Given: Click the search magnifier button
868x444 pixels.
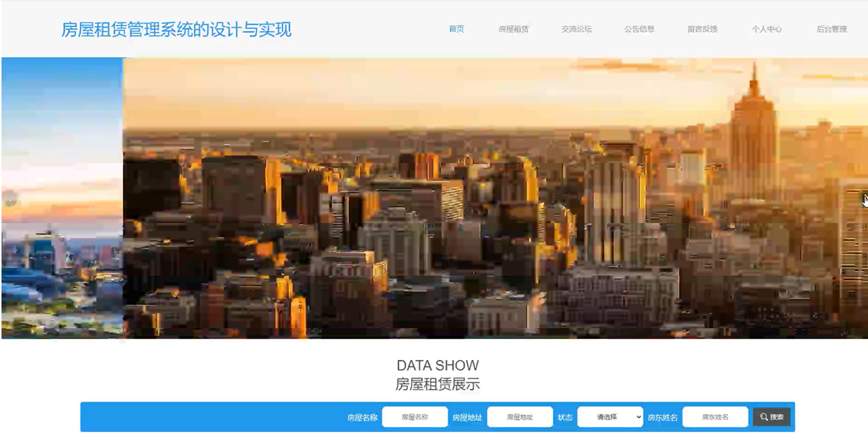Looking at the screenshot, I should coord(771,417).
